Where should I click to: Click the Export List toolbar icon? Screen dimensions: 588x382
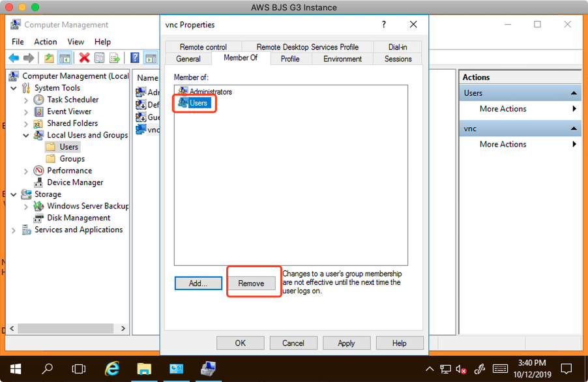(x=115, y=58)
